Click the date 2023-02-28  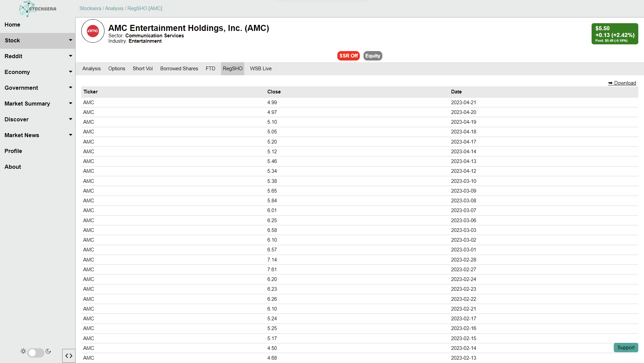(x=463, y=260)
